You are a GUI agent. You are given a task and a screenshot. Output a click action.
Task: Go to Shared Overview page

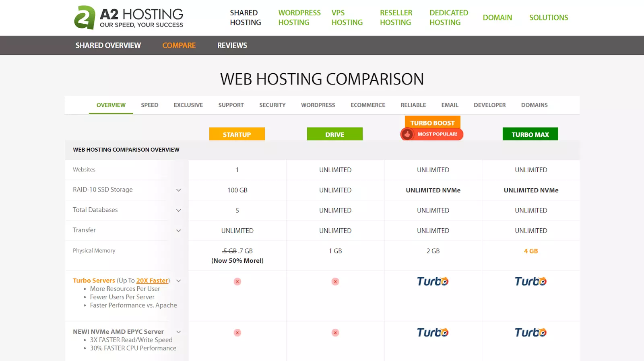coord(108,45)
